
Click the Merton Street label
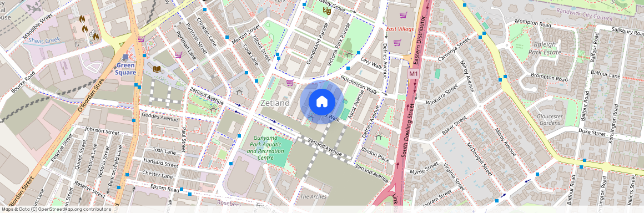(246, 34)
